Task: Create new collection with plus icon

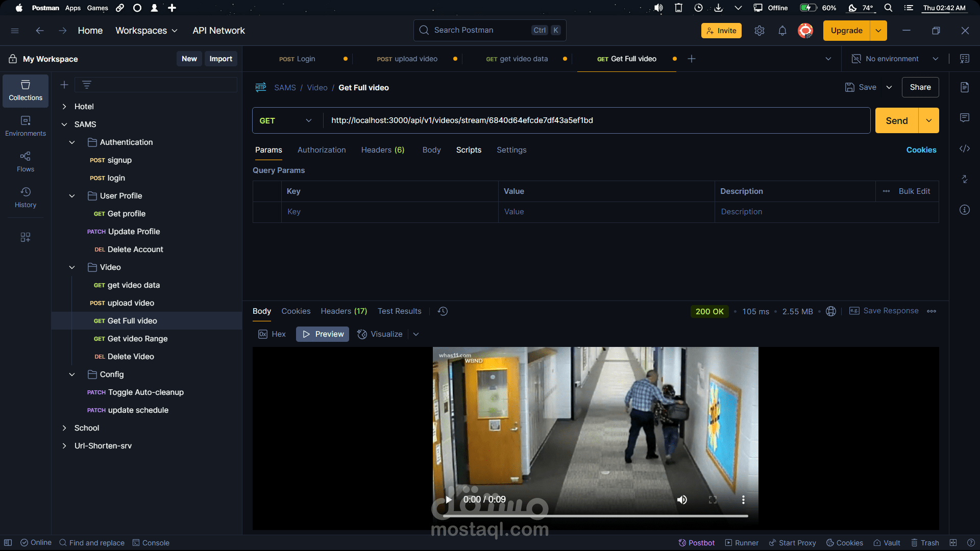Action: [x=64, y=85]
